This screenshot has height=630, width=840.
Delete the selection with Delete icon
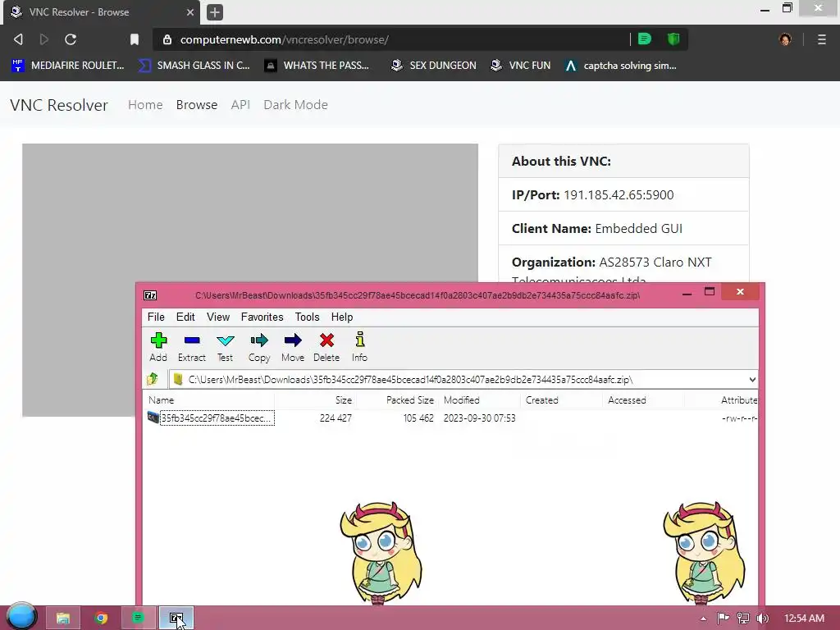click(x=326, y=347)
